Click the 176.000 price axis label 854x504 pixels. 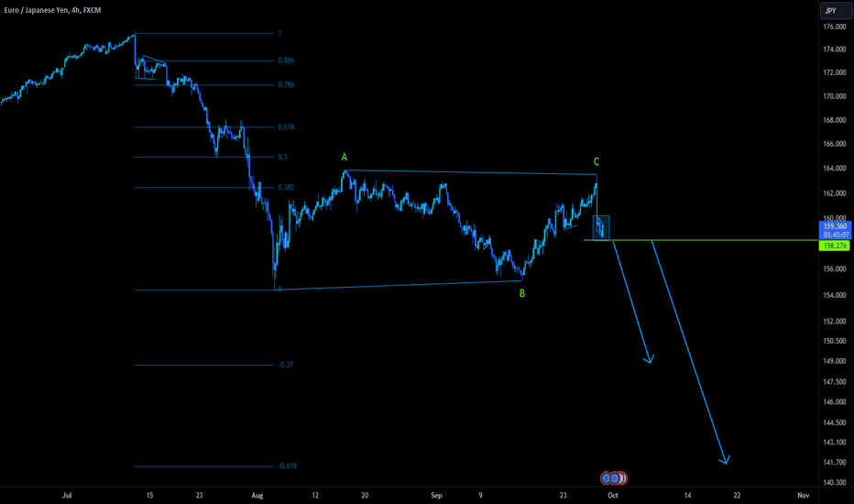835,27
